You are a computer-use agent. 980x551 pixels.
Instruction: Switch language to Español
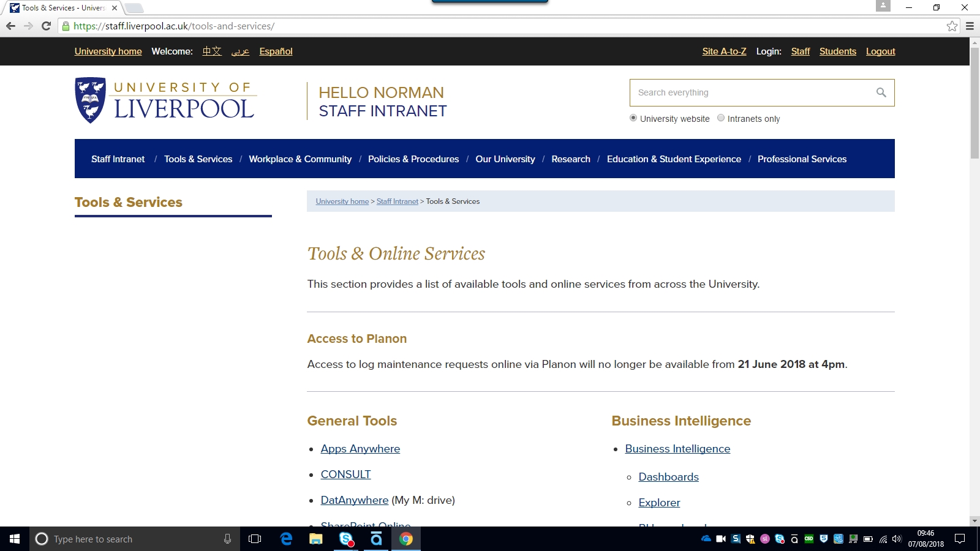[276, 51]
